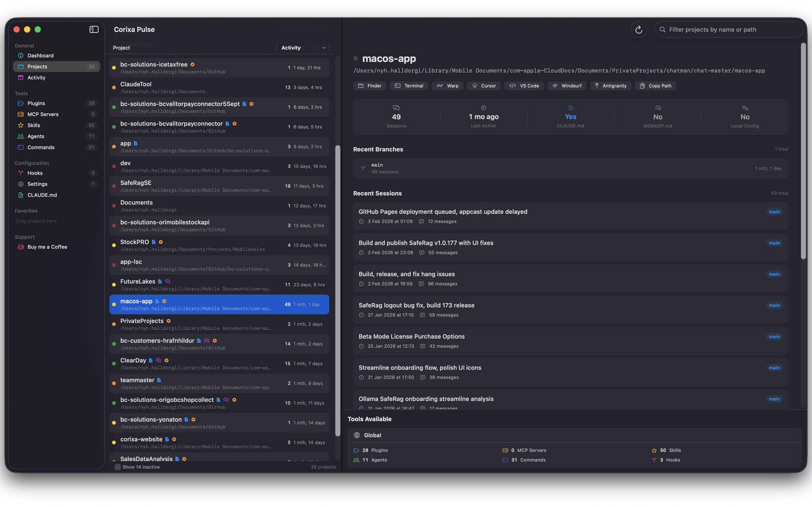The height and width of the screenshot is (507, 812).
Task: Enable the Show 14 inactive checkbox
Action: click(x=118, y=467)
